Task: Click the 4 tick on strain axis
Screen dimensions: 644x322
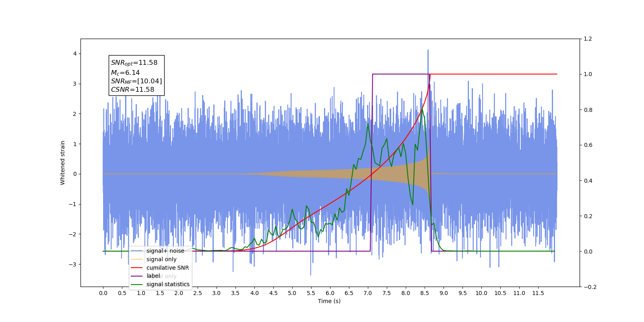Action: (x=75, y=54)
